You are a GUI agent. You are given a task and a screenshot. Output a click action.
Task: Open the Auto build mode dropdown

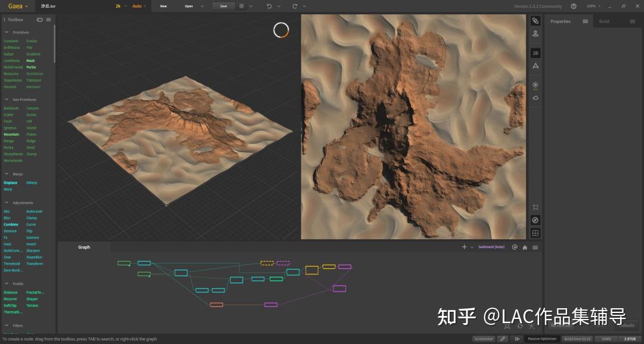point(138,6)
